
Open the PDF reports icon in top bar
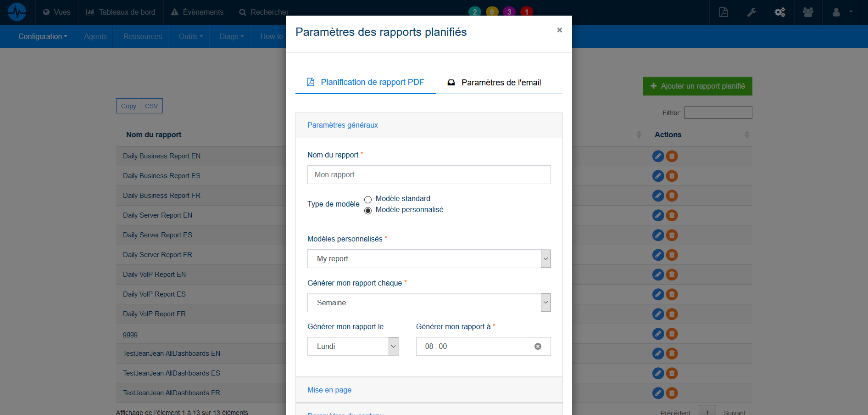(x=723, y=12)
